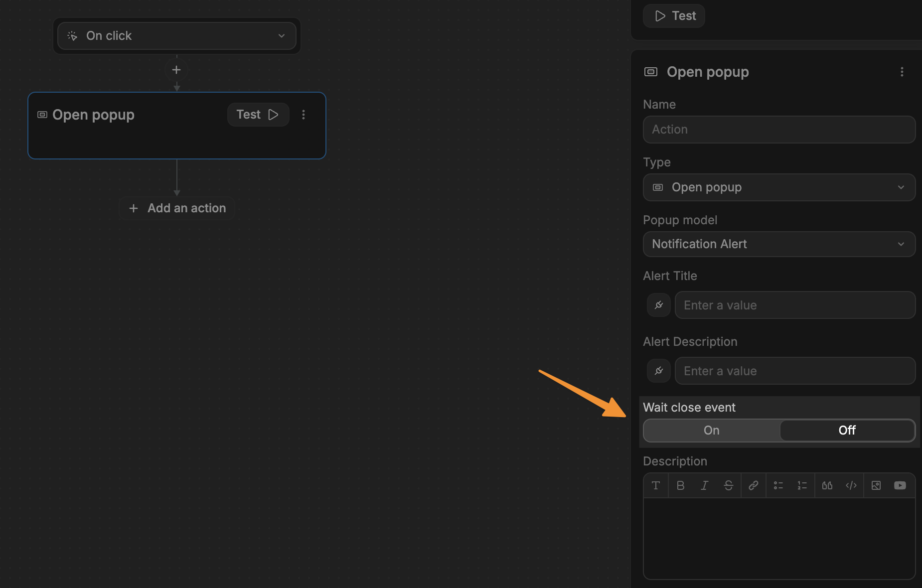Image resolution: width=922 pixels, height=588 pixels.
Task: Bind Alert Description using the plug icon
Action: pos(658,371)
